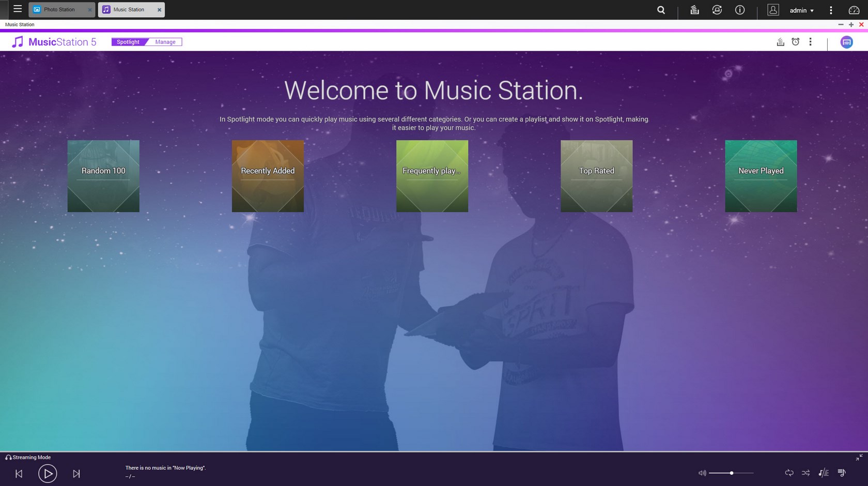The width and height of the screenshot is (868, 486).
Task: Skip to the next track
Action: 76,474
